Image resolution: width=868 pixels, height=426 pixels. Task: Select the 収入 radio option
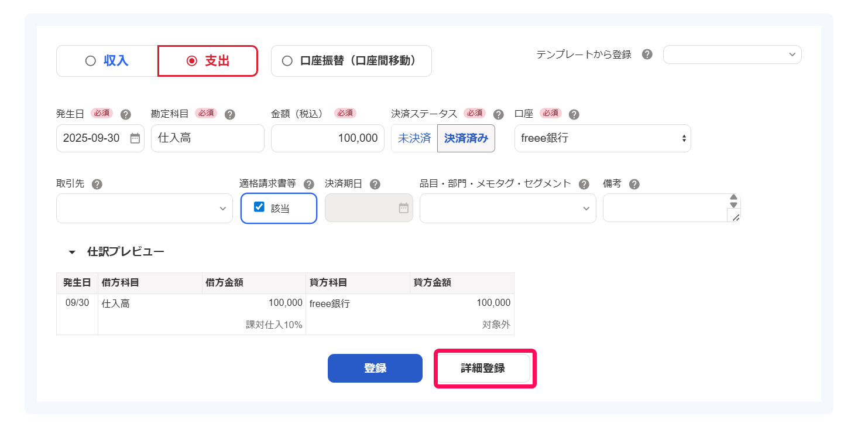tap(107, 61)
